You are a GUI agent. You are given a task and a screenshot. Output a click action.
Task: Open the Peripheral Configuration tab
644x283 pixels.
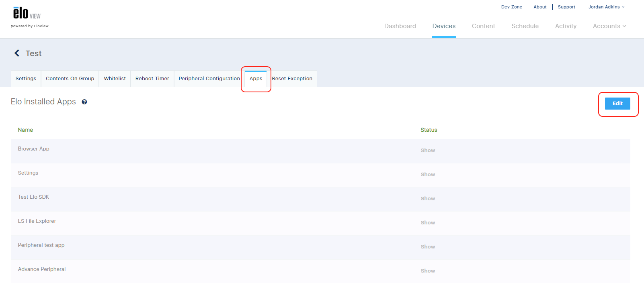point(209,79)
